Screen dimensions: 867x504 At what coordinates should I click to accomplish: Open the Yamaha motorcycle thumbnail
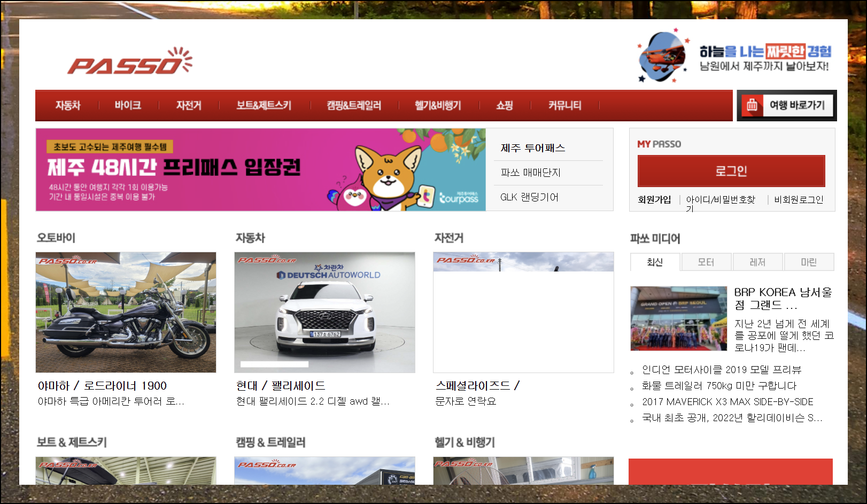[x=126, y=312]
